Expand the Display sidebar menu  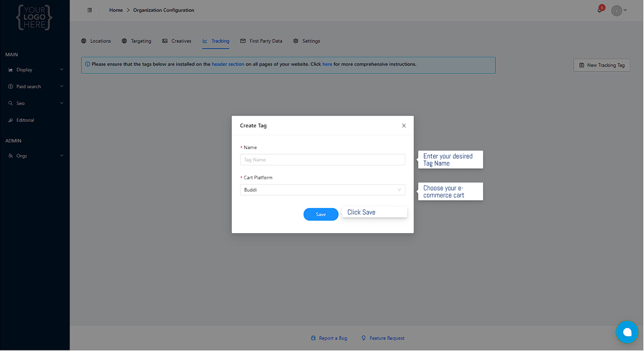click(35, 70)
